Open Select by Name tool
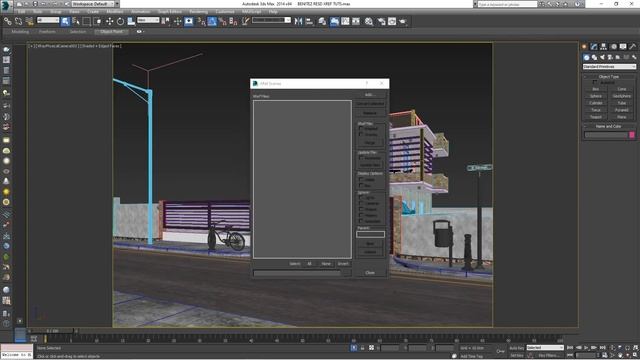The width and height of the screenshot is (640, 360). pyautogui.click(x=76, y=21)
